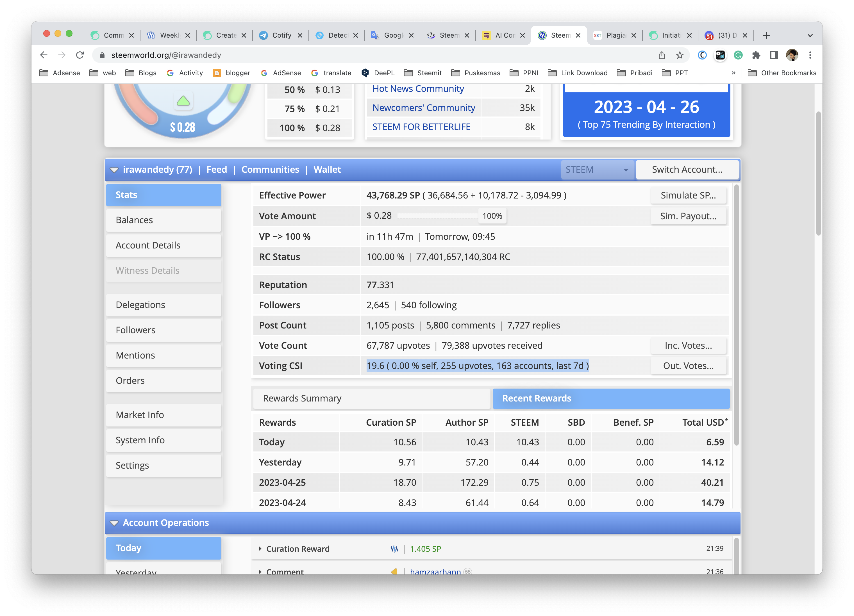The image size is (854, 616).
Task: Open Newcomers' Community link
Action: (424, 108)
